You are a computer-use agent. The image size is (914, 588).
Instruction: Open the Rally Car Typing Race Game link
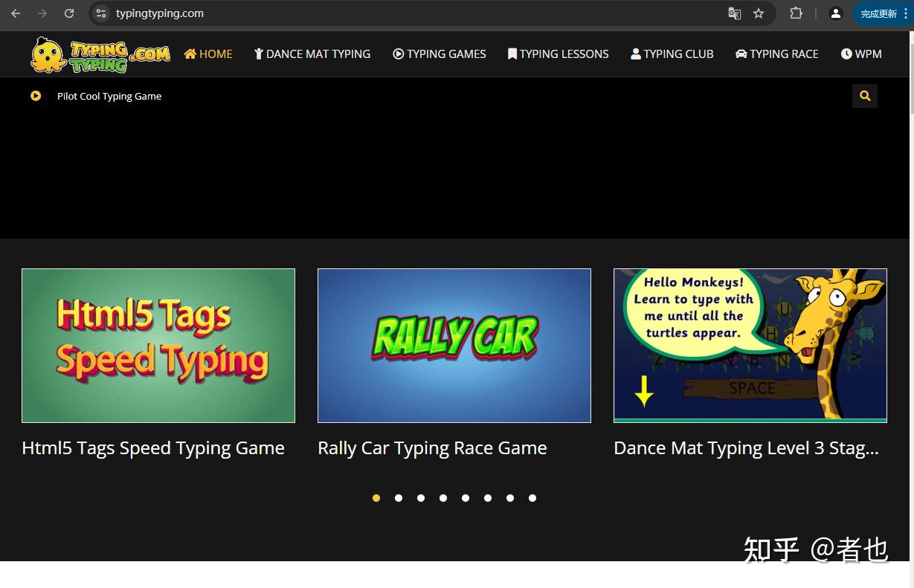click(x=432, y=448)
